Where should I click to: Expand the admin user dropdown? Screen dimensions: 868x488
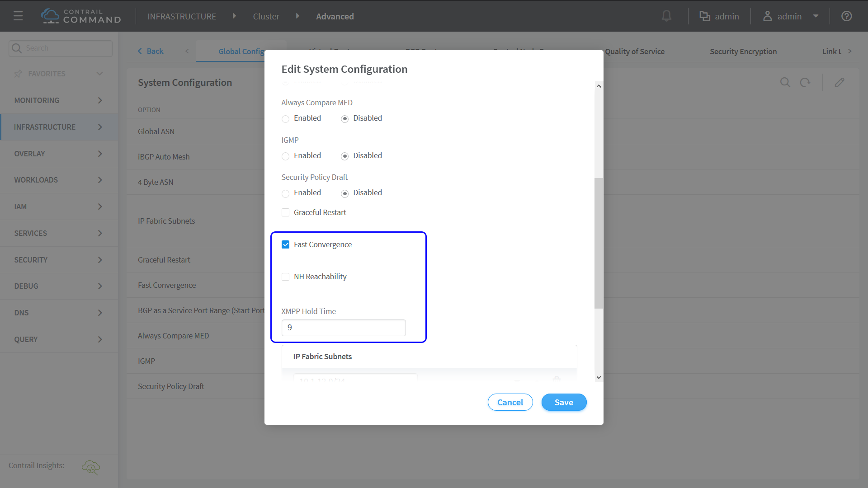pyautogui.click(x=816, y=16)
